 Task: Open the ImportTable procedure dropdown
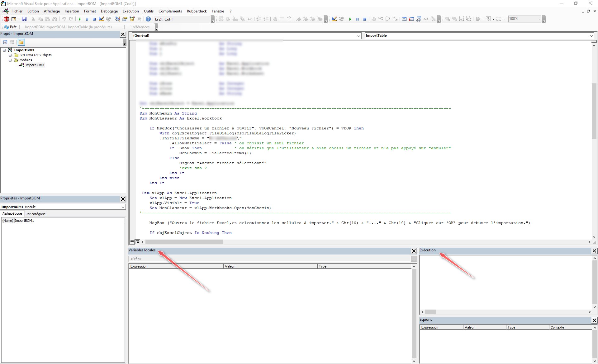[591, 36]
